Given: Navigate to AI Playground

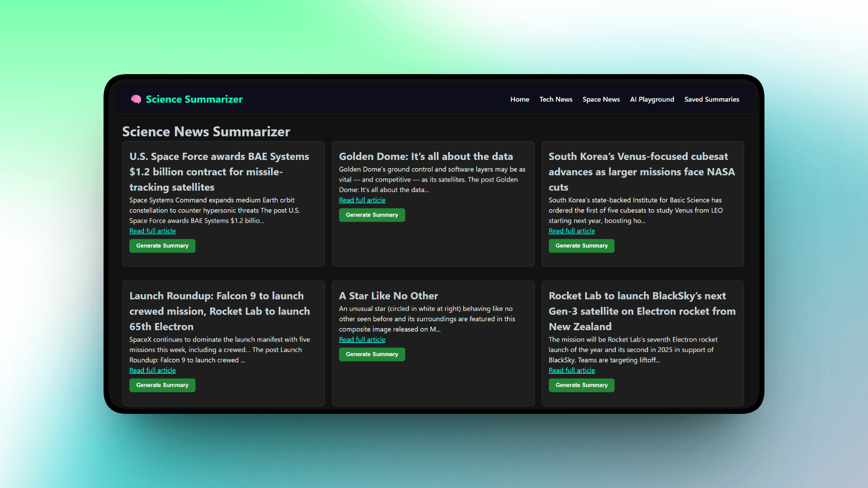Looking at the screenshot, I should point(652,99).
